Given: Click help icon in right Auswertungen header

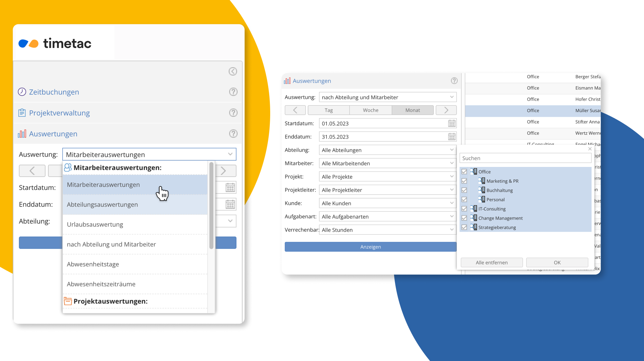Looking at the screenshot, I should (x=454, y=81).
